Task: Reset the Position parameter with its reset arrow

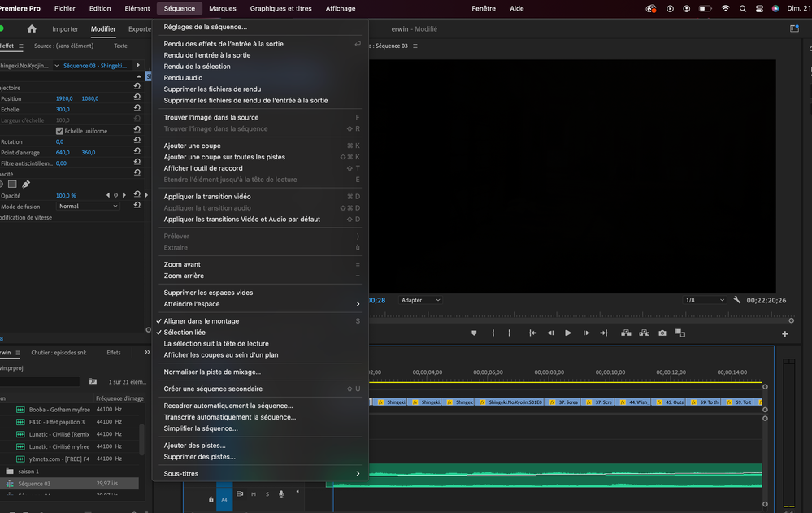Action: [x=137, y=98]
